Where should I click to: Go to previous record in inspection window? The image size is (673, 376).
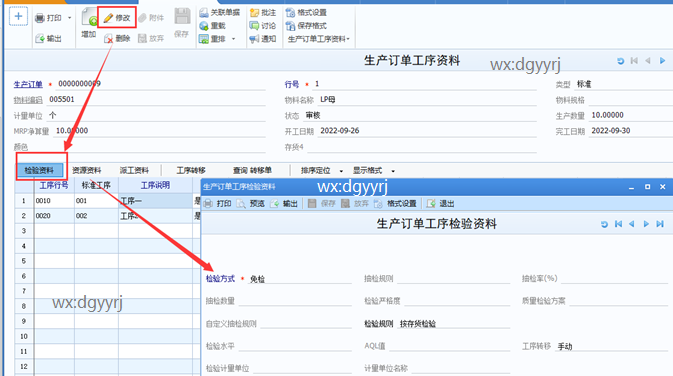(x=632, y=224)
